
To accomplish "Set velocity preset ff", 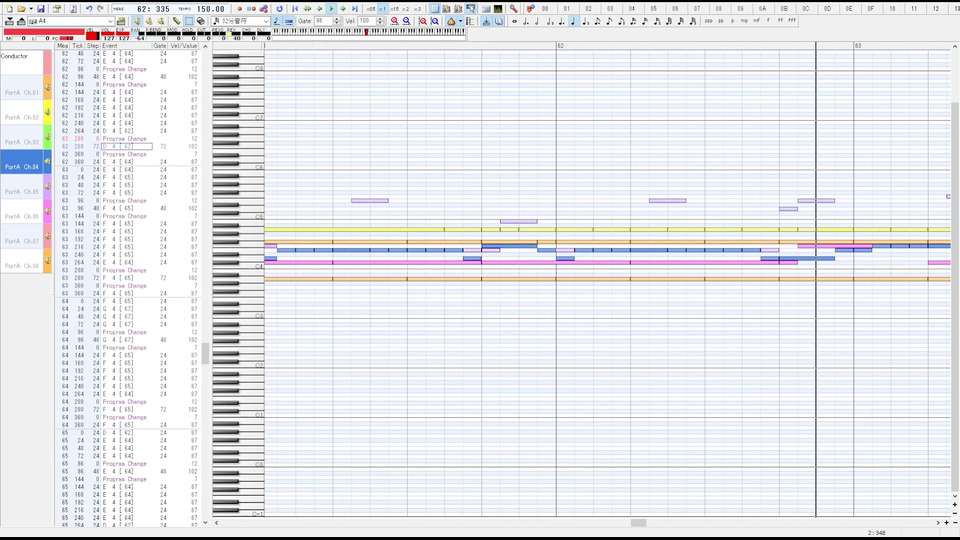I will 780,21.
